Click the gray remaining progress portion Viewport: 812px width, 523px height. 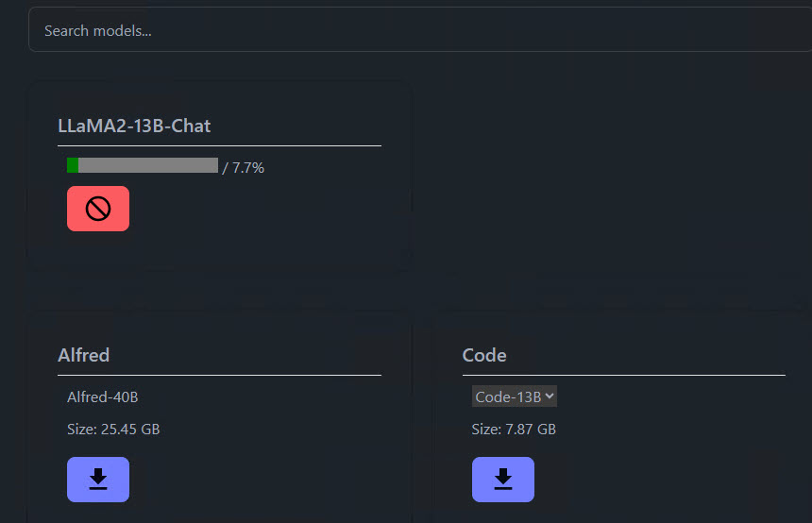(148, 165)
